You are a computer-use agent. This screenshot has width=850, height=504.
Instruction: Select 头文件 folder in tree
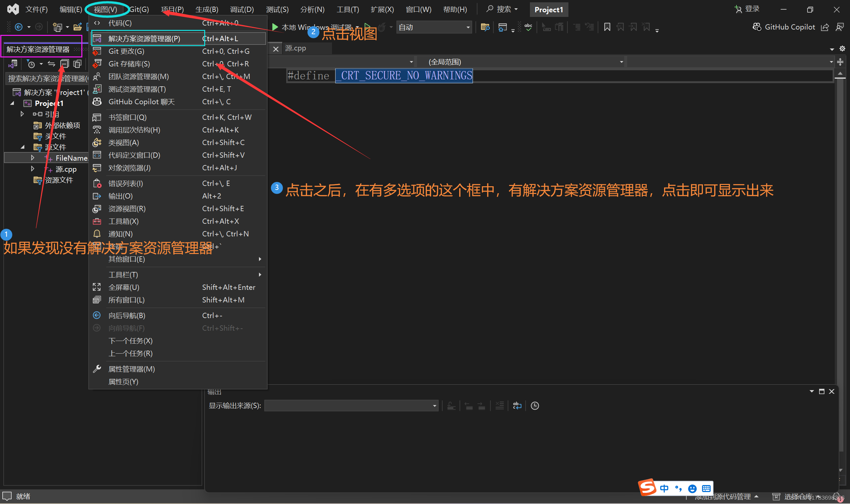pos(55,136)
